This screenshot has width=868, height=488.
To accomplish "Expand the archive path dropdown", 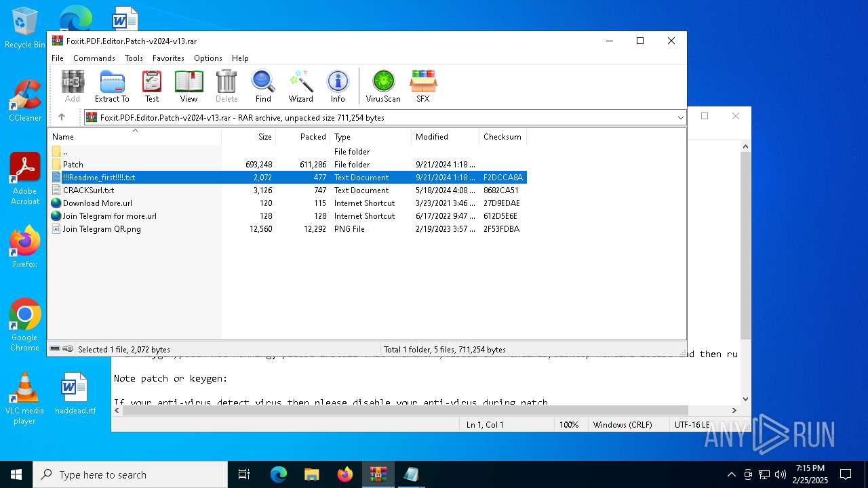I will 680,118.
